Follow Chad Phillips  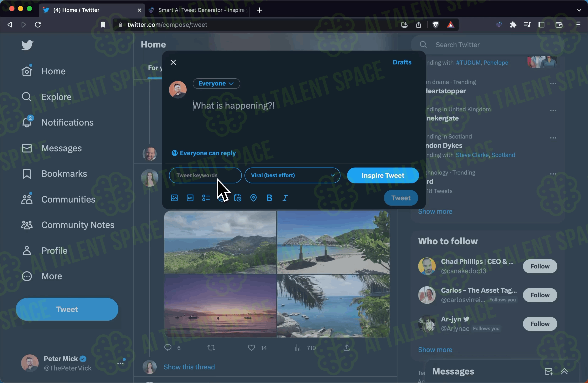pos(540,266)
